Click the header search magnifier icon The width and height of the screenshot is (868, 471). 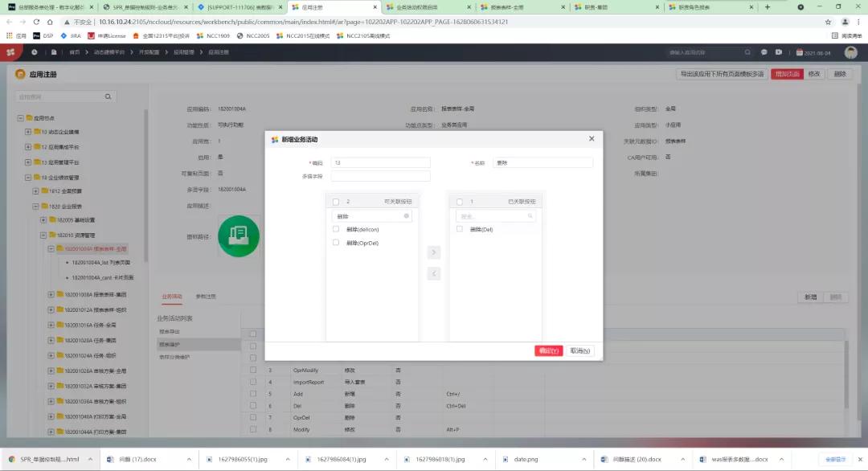tap(747, 52)
